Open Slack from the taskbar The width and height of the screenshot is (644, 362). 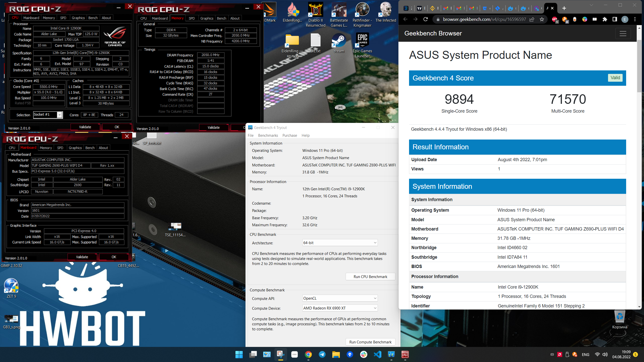pyautogui.click(x=364, y=354)
